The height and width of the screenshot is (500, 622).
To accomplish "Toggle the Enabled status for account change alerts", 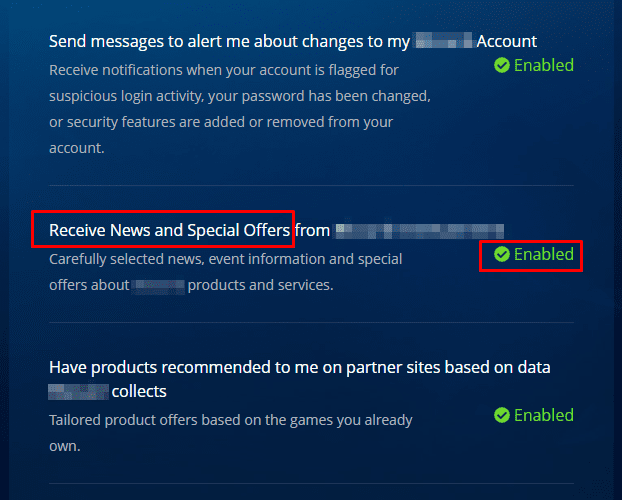I will [x=534, y=65].
